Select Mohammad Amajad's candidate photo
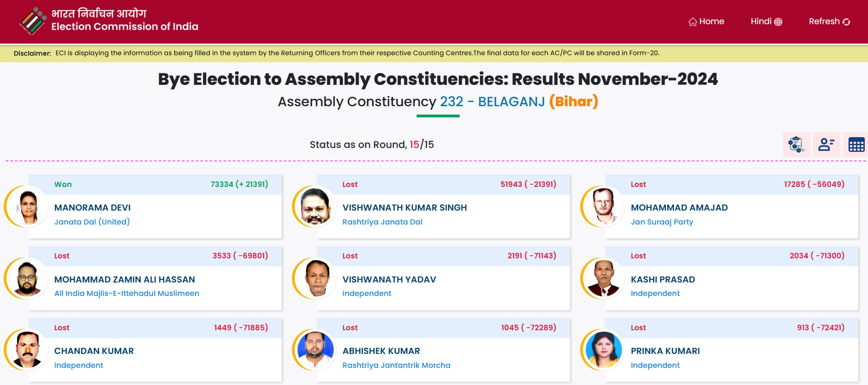Image resolution: width=868 pixels, height=385 pixels. [604, 207]
